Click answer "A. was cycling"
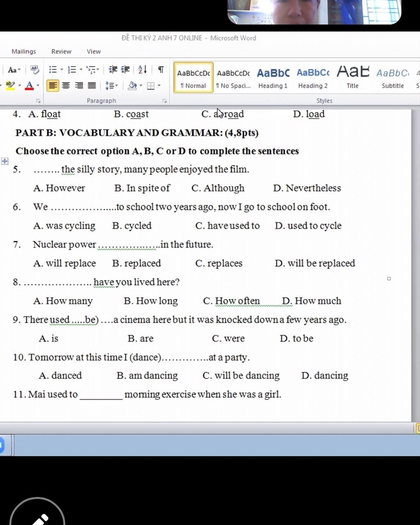This screenshot has height=525, width=420. coord(64,226)
